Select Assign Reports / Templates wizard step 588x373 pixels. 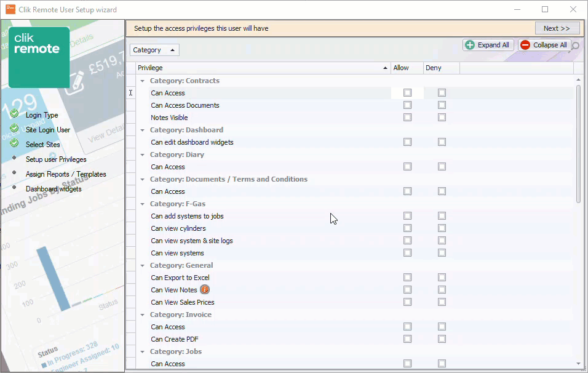pyautogui.click(x=66, y=174)
